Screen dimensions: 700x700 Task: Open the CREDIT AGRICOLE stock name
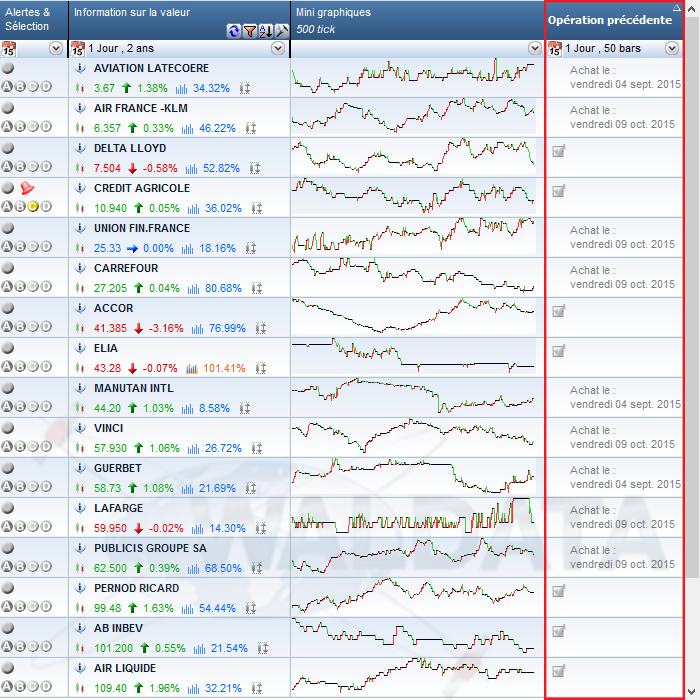click(142, 188)
